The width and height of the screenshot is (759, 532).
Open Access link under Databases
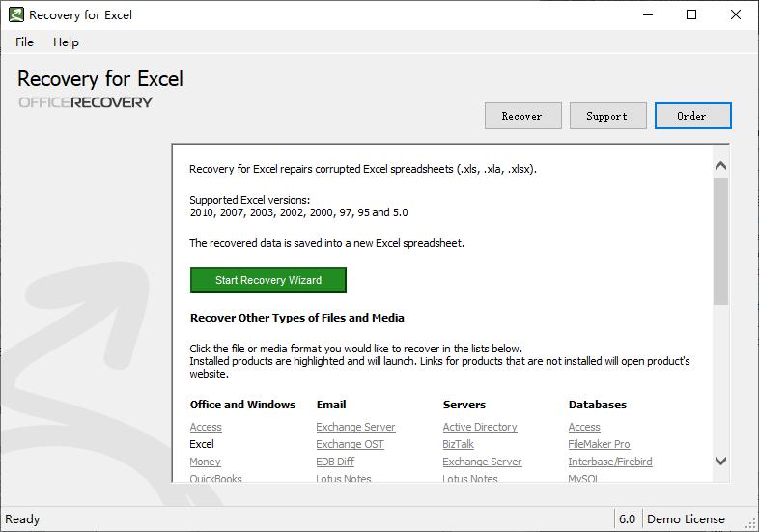pos(584,427)
